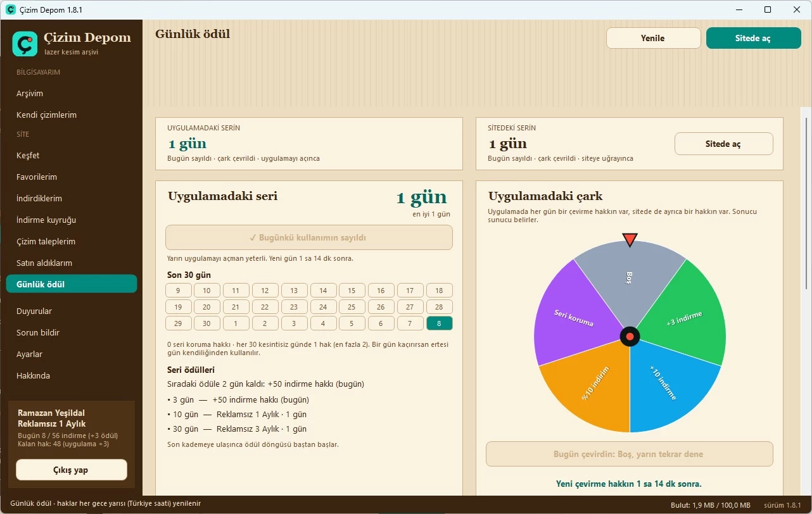
Task: Select the Günlük ödül menu item
Action: point(72,284)
